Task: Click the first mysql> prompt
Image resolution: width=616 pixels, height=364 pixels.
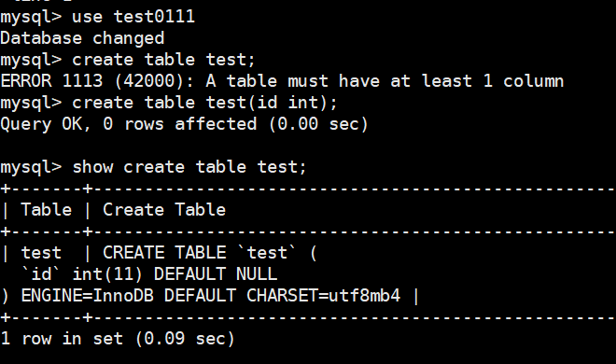Action: [31, 18]
